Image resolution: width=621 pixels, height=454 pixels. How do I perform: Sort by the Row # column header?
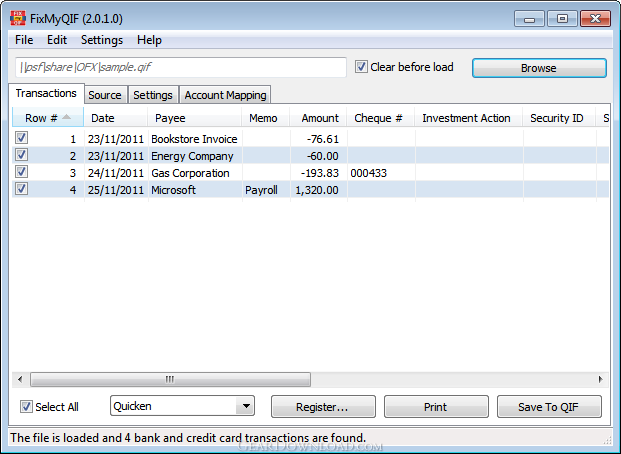tap(48, 118)
